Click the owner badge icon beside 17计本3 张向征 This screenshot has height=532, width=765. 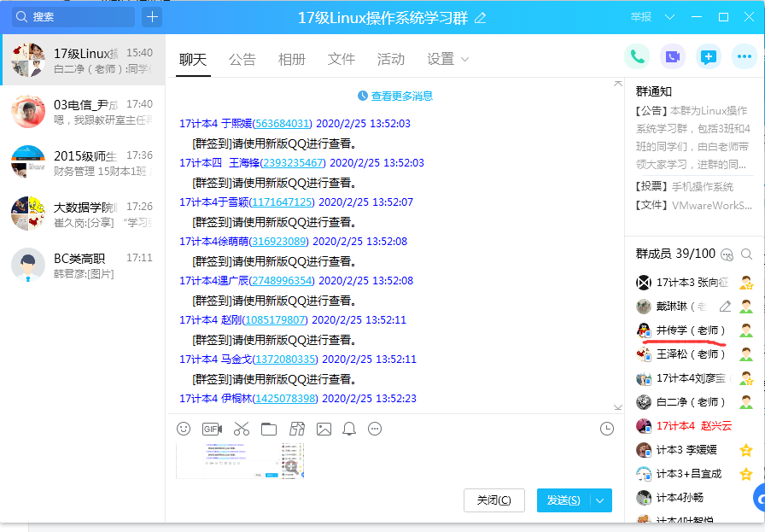point(746,282)
